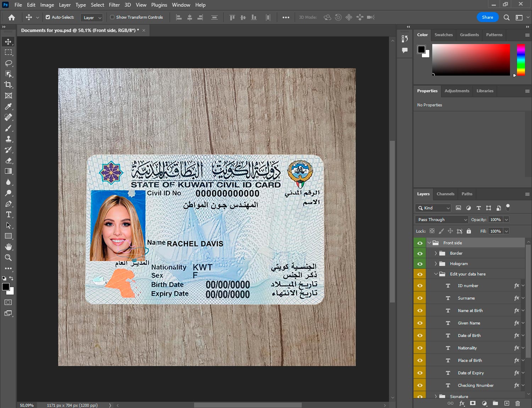Select the Eraser tool
Image resolution: width=532 pixels, height=408 pixels.
click(x=8, y=161)
